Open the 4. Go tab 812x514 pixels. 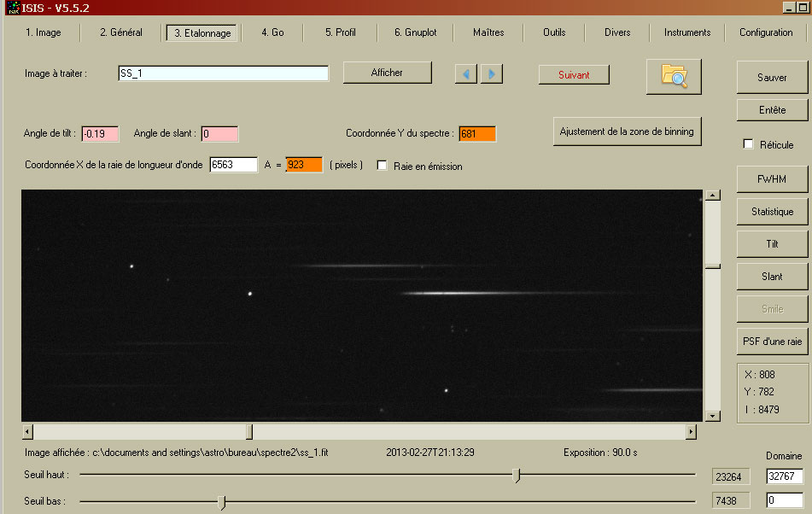click(272, 32)
